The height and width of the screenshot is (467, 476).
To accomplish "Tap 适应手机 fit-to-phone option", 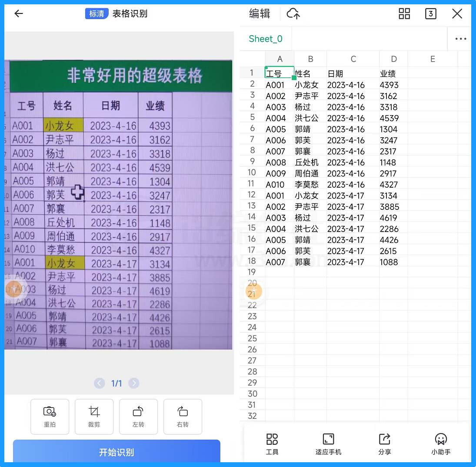I will pos(328,444).
